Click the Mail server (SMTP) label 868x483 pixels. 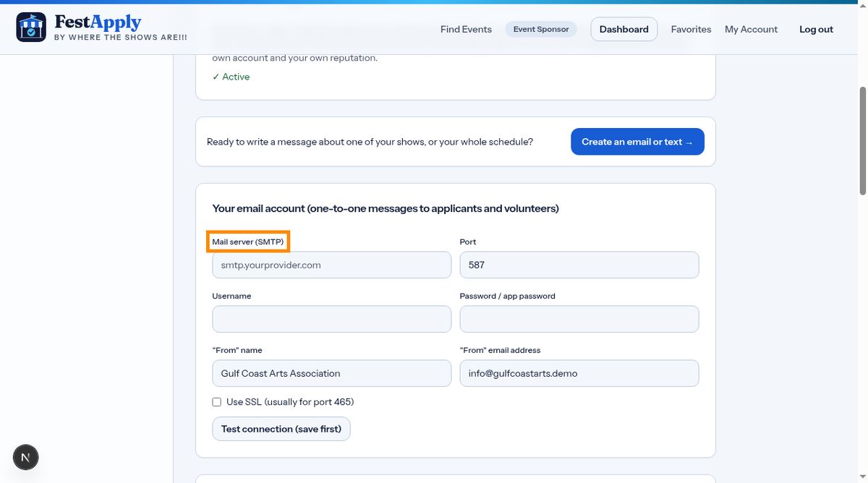click(248, 241)
